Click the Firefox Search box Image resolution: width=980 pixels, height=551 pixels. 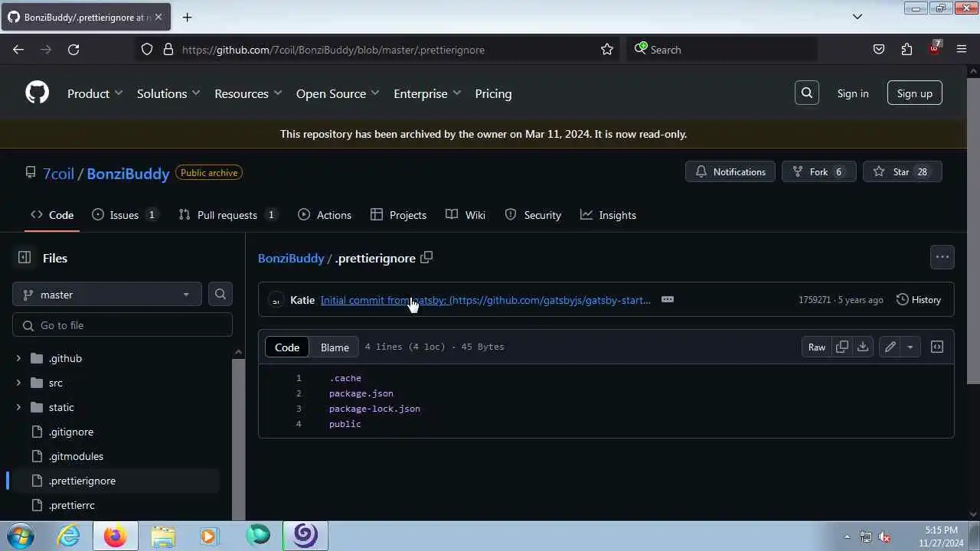721,50
